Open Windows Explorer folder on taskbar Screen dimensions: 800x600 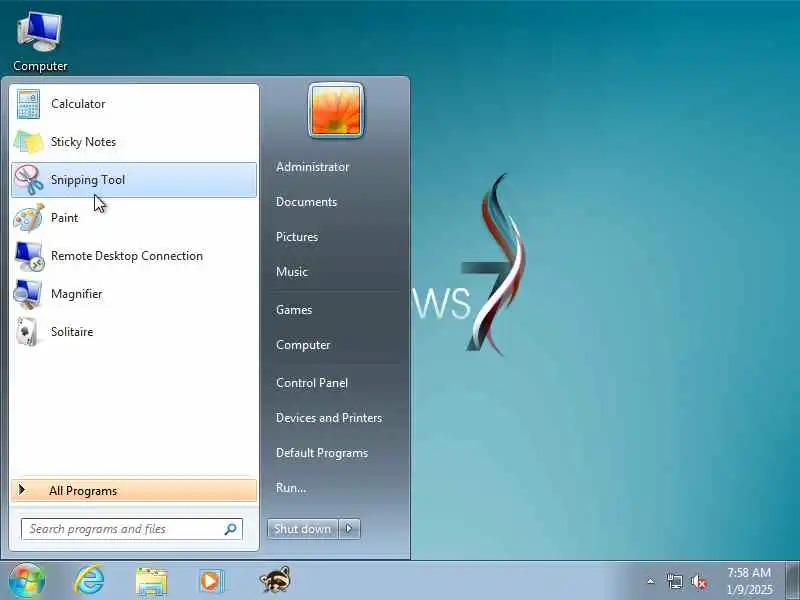151,581
